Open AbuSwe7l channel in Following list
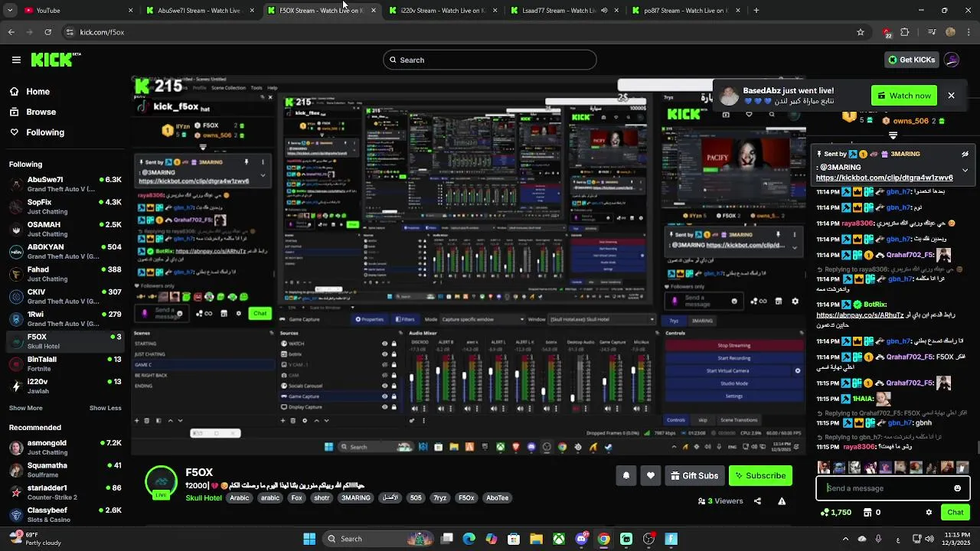The height and width of the screenshot is (551, 980). coord(65,184)
